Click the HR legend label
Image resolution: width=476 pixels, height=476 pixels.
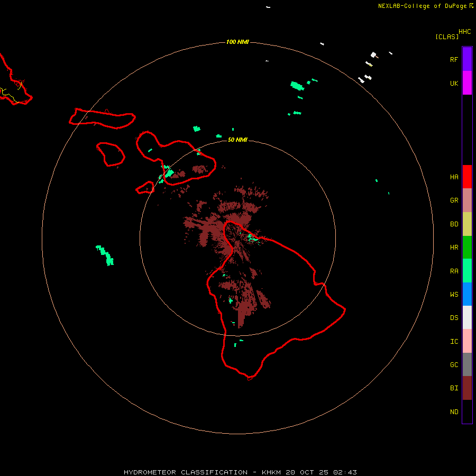pyautogui.click(x=454, y=248)
